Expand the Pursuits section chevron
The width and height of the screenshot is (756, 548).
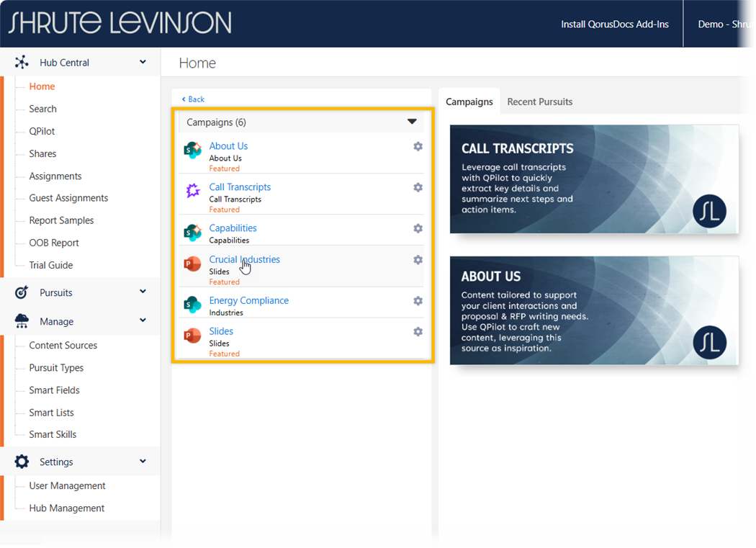point(143,292)
